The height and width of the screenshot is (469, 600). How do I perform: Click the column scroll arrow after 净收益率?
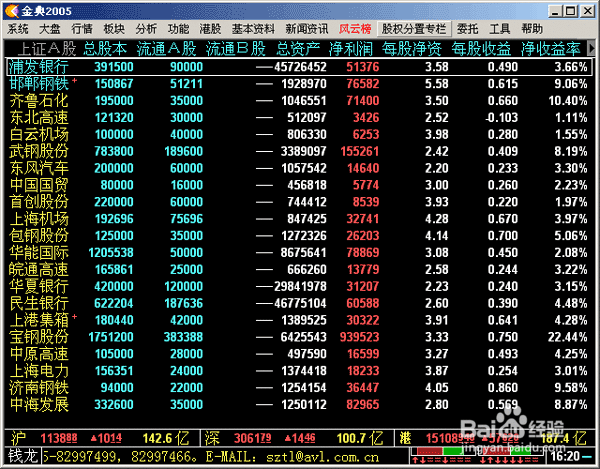tap(592, 48)
